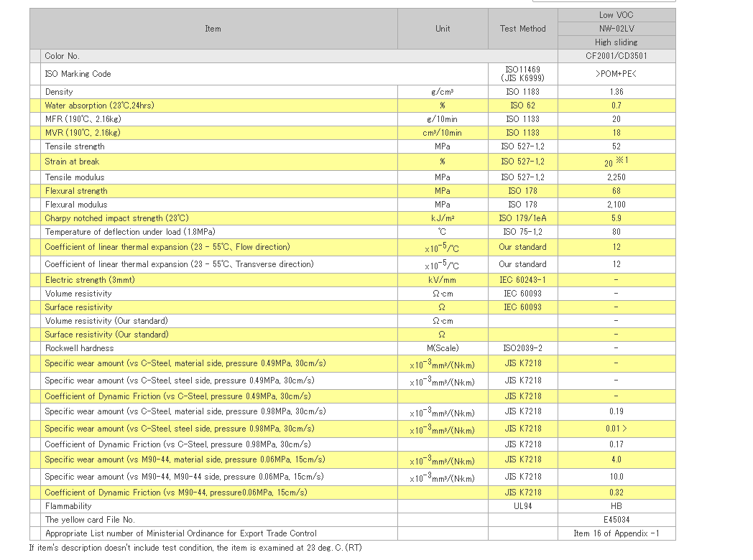
Task: Click the 'Item' column header
Action: (213, 29)
